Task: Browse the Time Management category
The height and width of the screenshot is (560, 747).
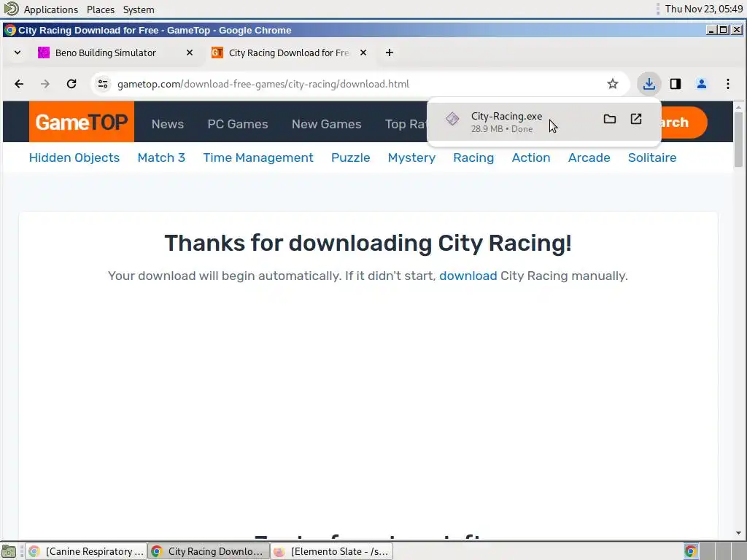Action: 258,157
